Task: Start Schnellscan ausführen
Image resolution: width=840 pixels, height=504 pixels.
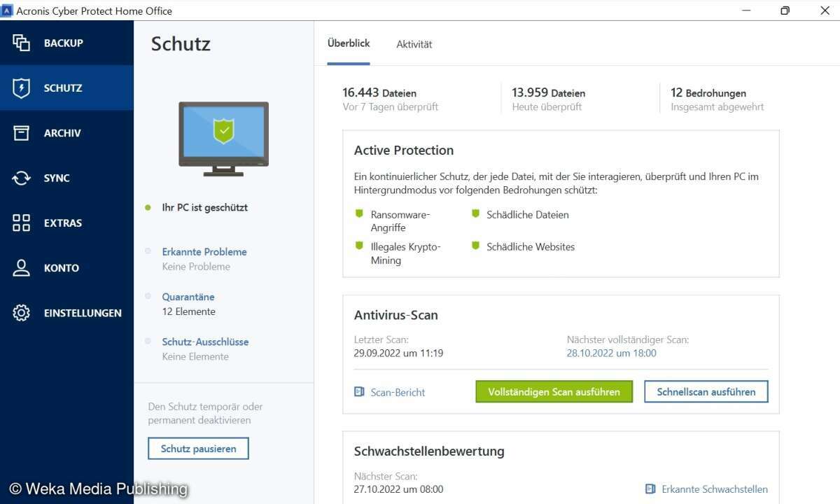Action: point(706,392)
